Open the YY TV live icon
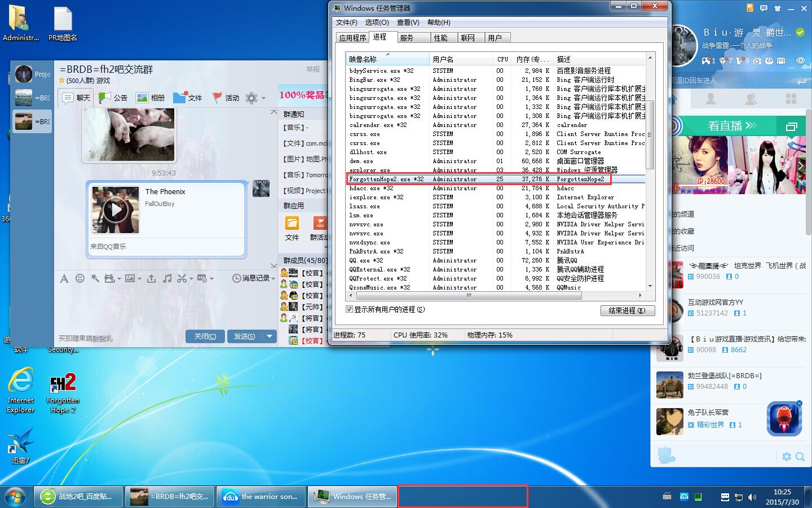 [x=757, y=60]
